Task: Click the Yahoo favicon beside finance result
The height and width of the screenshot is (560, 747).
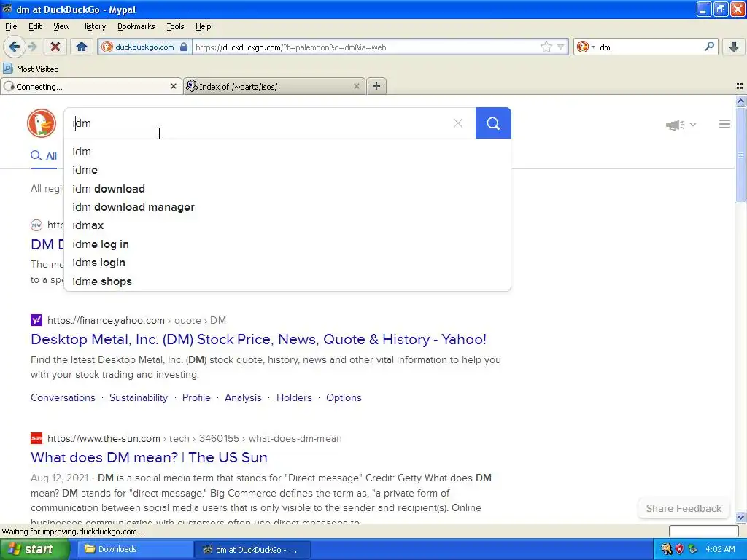Action: click(x=36, y=320)
